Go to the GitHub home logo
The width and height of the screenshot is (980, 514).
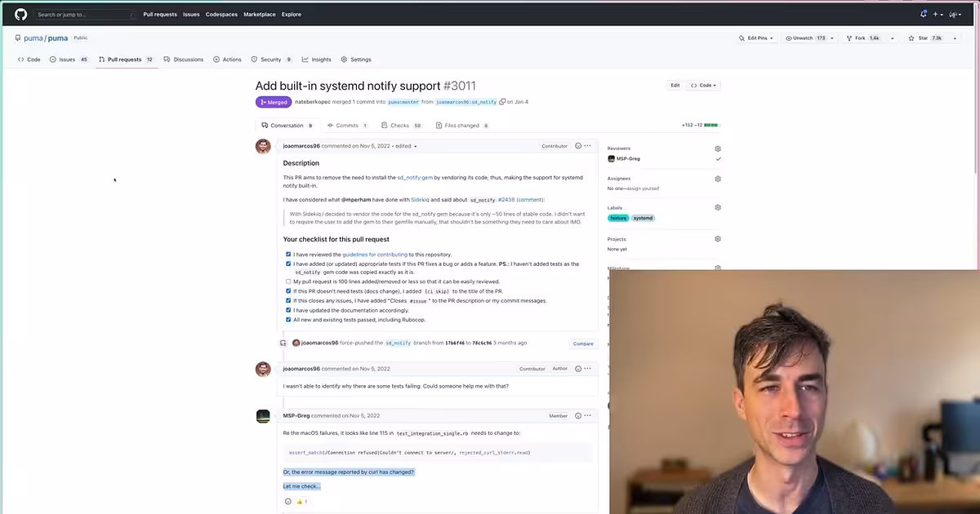pyautogui.click(x=21, y=14)
